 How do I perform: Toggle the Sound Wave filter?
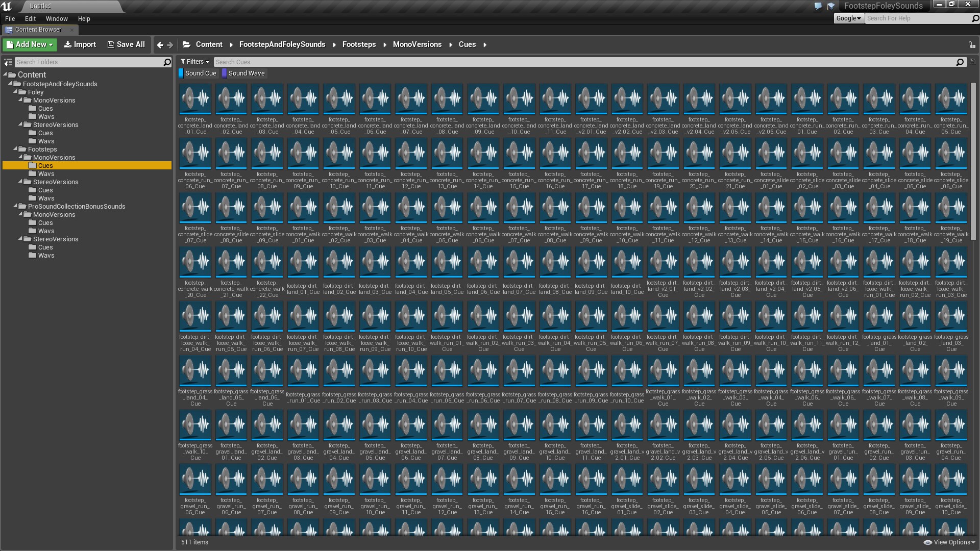pyautogui.click(x=244, y=73)
